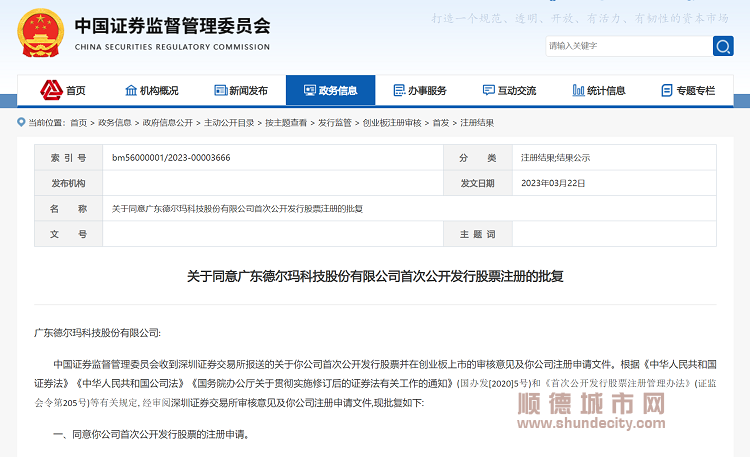Open the 机构概况 navigation tab
750x457 pixels.
pos(152,90)
